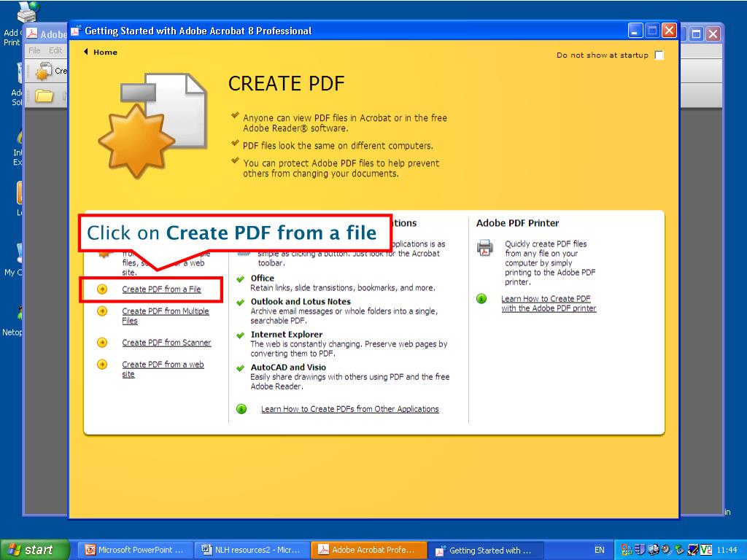Click Open folder icon in Acrobat toolbar
This screenshot has width=747, height=560.
[44, 96]
